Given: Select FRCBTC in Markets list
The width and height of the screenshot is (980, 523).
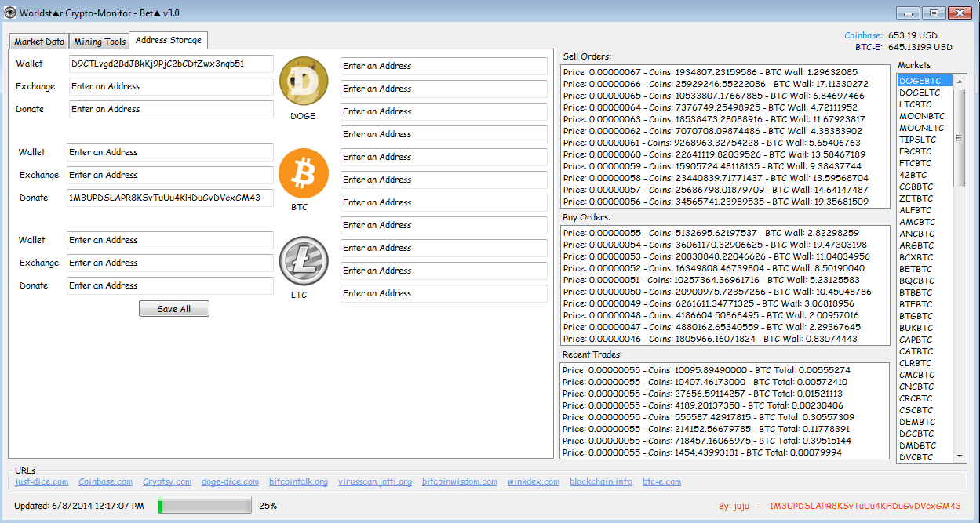Looking at the screenshot, I should (x=925, y=151).
